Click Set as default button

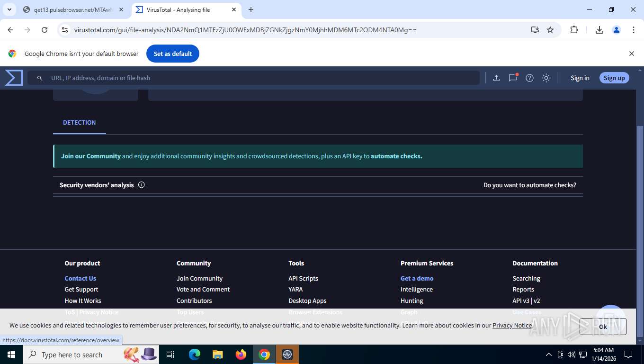173,54
